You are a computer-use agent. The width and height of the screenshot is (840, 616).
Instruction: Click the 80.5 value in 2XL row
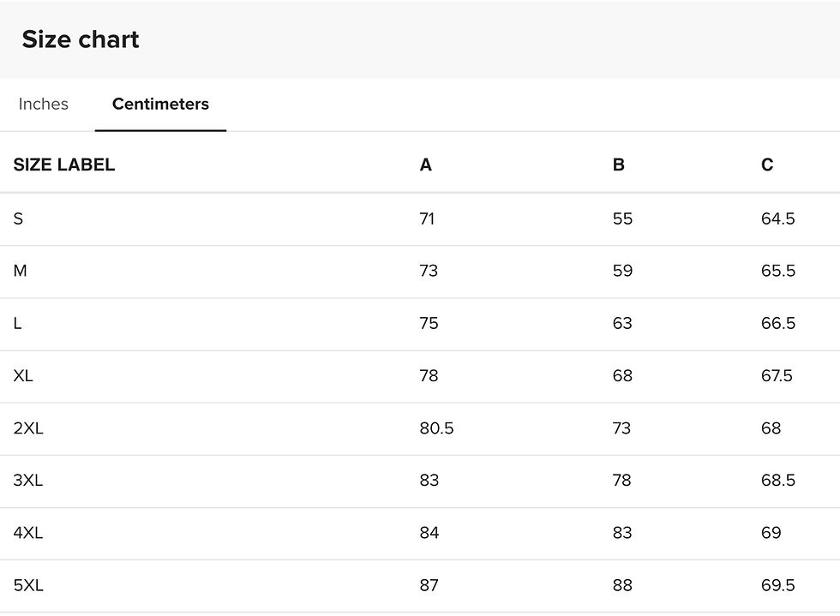click(x=436, y=428)
